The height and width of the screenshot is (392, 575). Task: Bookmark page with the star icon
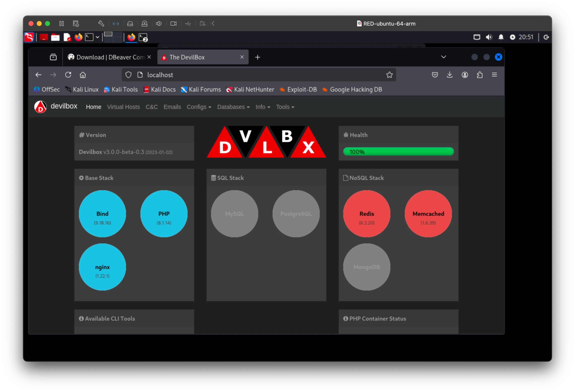389,75
